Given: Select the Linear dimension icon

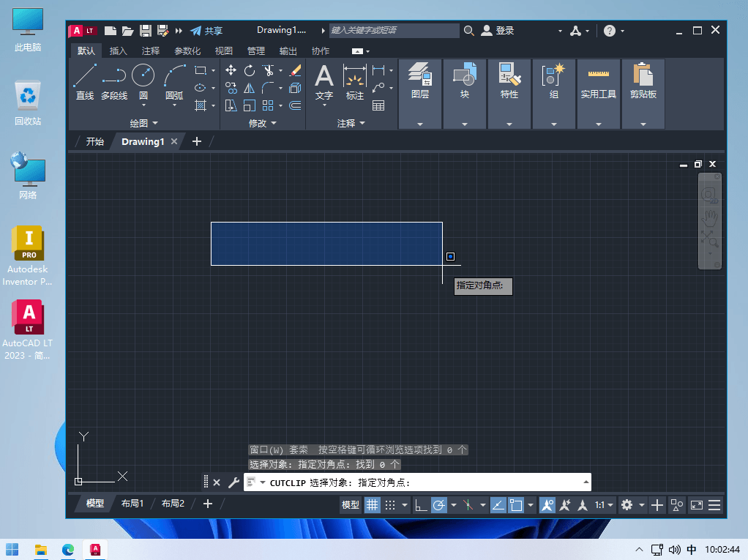Looking at the screenshot, I should [x=378, y=70].
